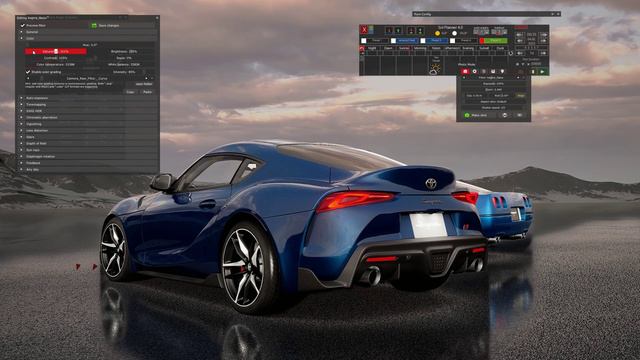Screen dimensions: 640x360
Task: Click the Save changes button
Action: point(122,25)
